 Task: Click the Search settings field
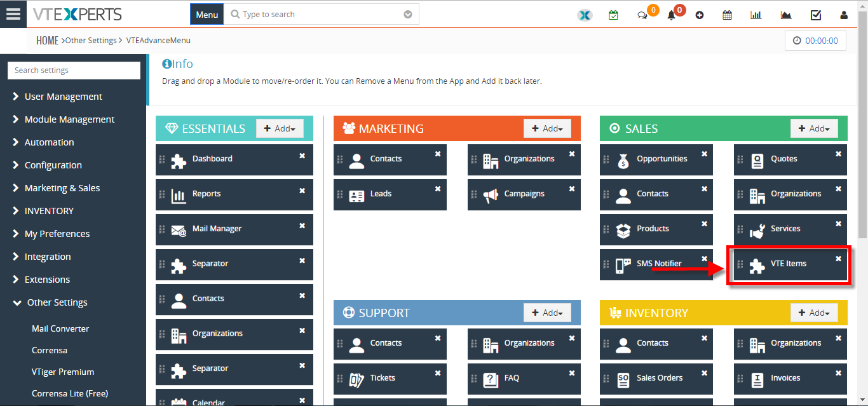point(74,71)
